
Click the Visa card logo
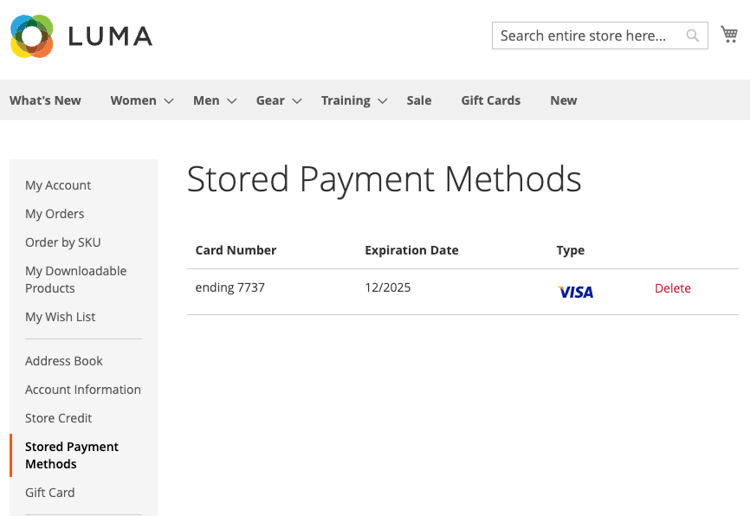pos(575,292)
